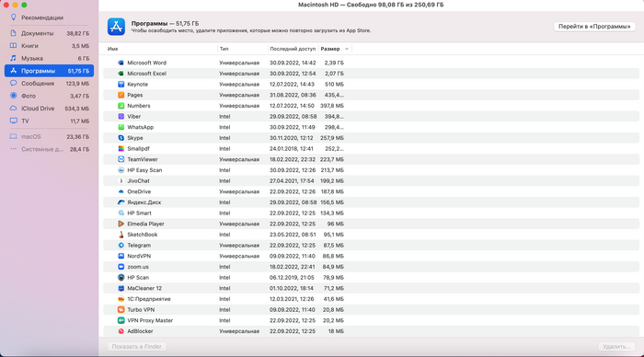Screen dimensions: 644x357
Task: Click the Удалить… button
Action: click(616, 347)
